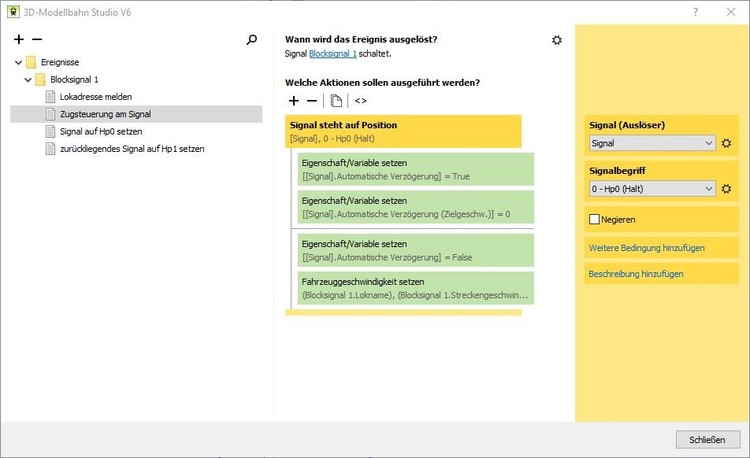Open the Signal (Auslöser) dropdown
This screenshot has width=750, height=458.
coord(651,144)
